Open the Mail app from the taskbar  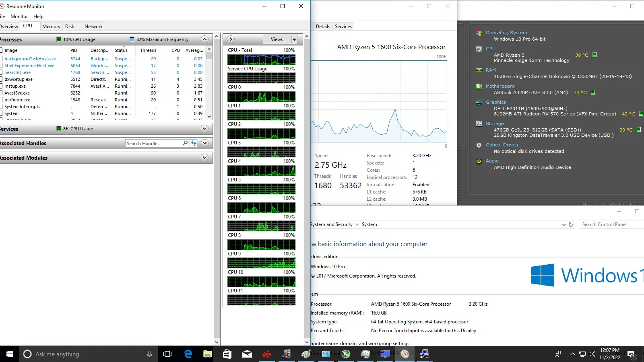tap(247, 354)
